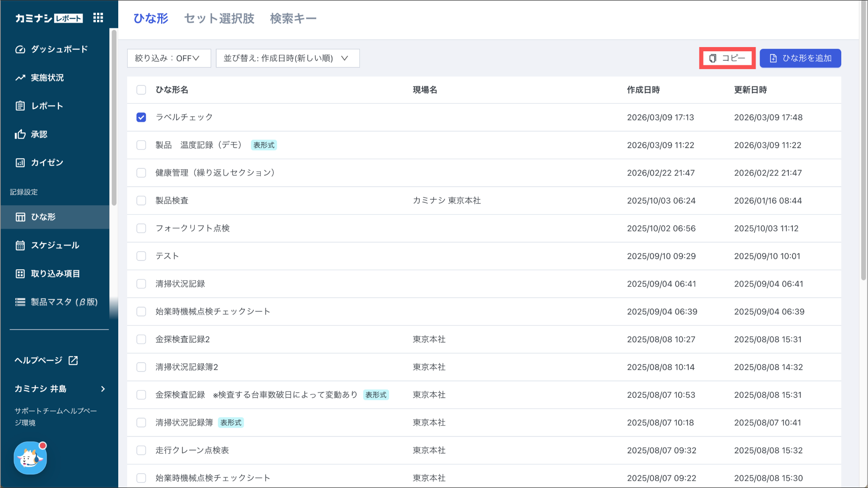Expand the カミナシ 井島 account chevron

tap(103, 389)
